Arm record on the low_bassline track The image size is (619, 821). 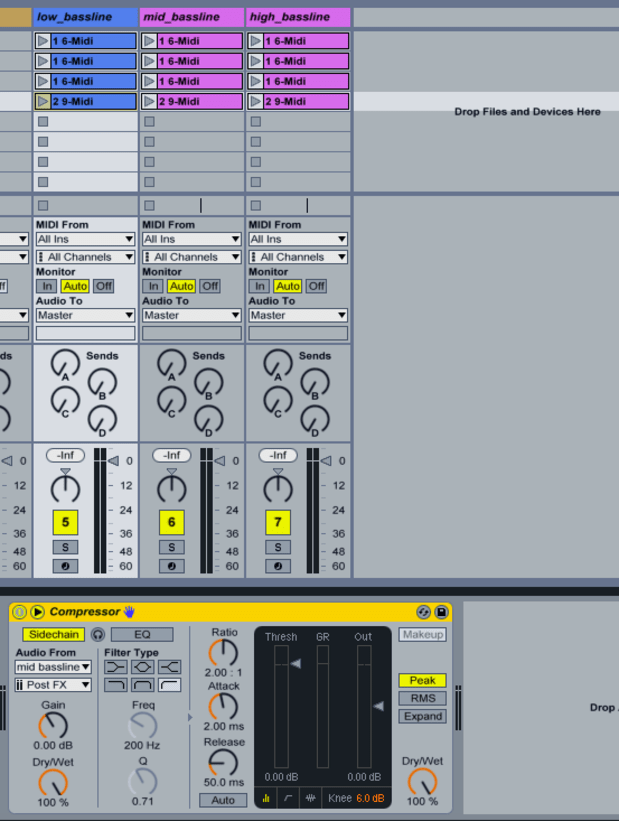pos(65,566)
